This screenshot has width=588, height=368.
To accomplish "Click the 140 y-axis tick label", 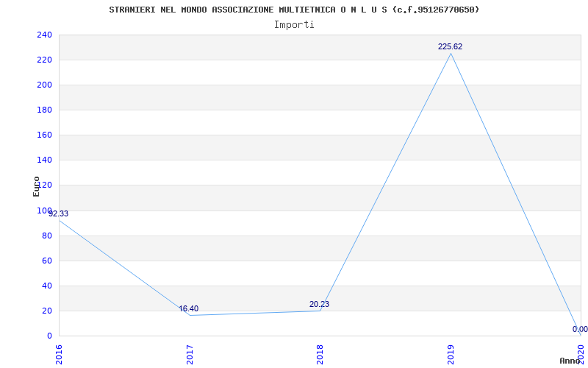I will coord(44,160).
